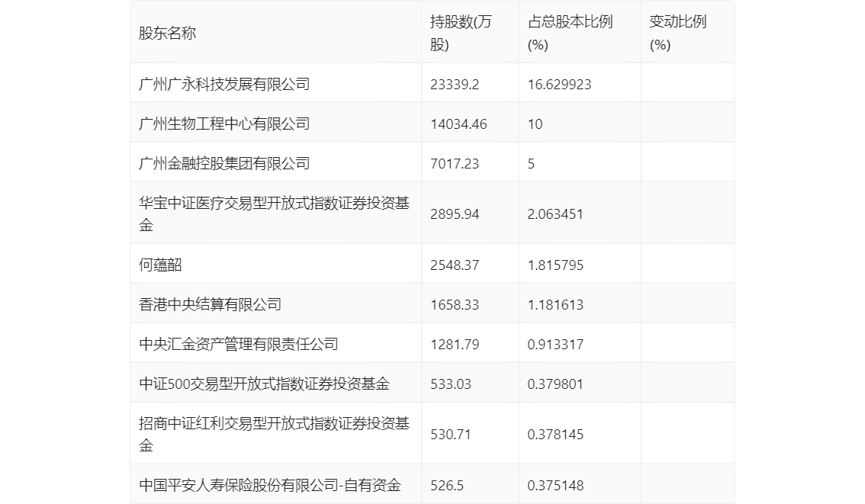Select the value 530.71
865x504 pixels.
click(x=451, y=435)
